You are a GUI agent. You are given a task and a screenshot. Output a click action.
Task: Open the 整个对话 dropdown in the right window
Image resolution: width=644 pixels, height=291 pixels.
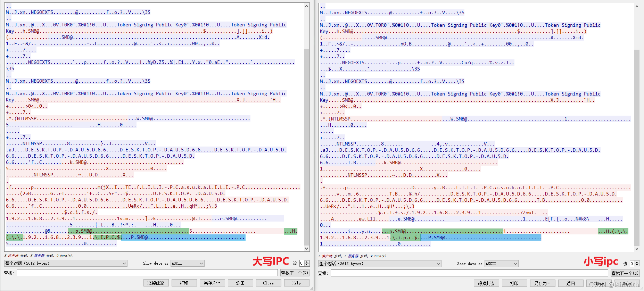[380, 264]
